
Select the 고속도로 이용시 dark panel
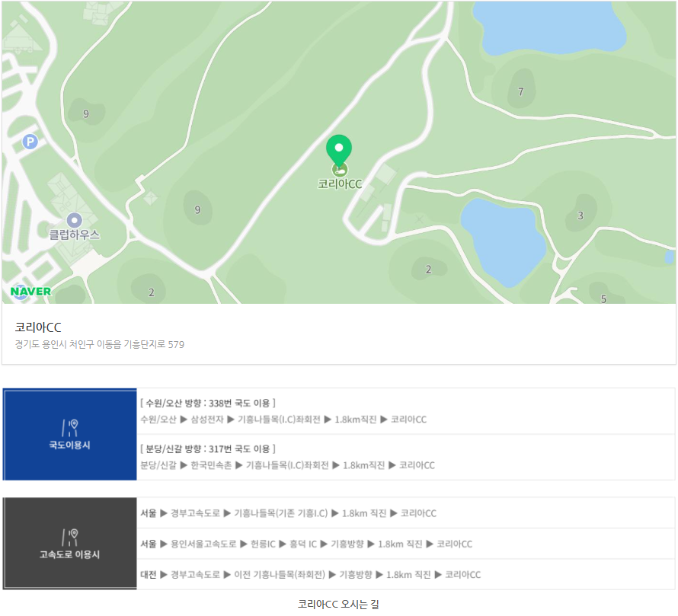(x=69, y=543)
